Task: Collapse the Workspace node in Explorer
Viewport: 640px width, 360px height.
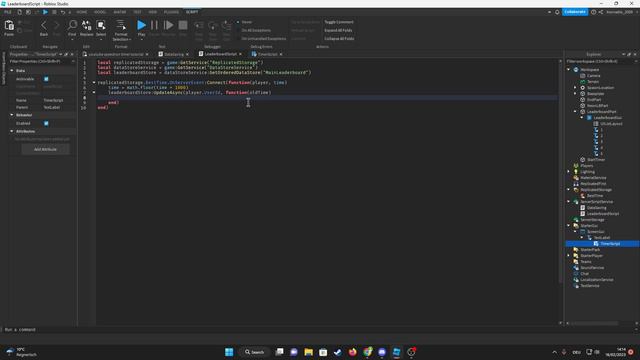Action: coord(568,70)
